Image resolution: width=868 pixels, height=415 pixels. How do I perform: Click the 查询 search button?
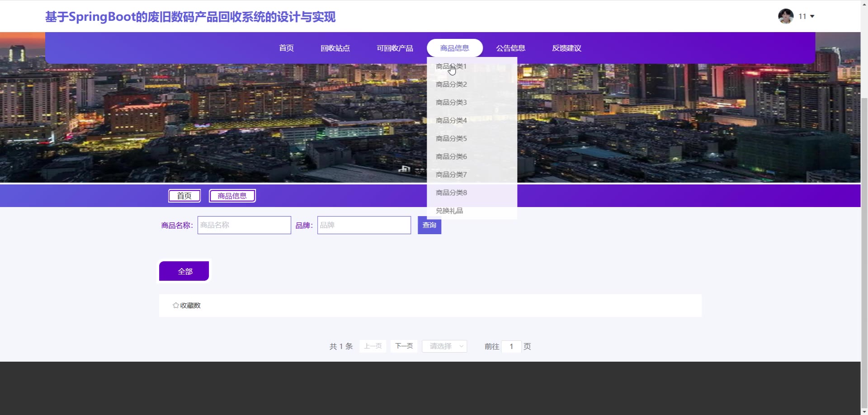pyautogui.click(x=429, y=225)
